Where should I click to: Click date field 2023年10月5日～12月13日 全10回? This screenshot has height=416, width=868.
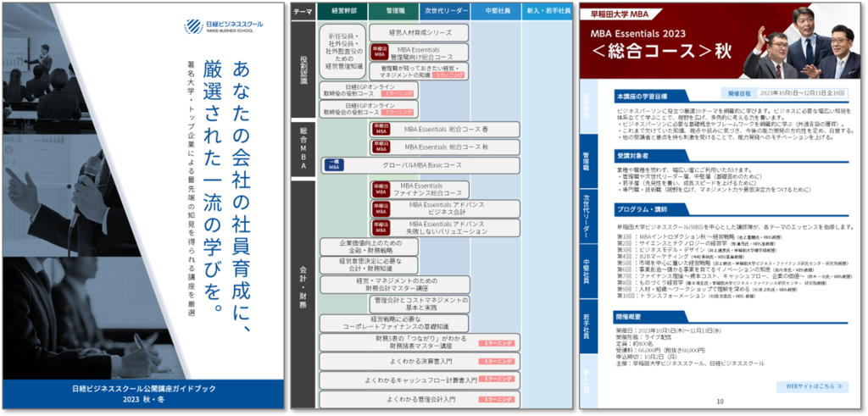(801, 94)
